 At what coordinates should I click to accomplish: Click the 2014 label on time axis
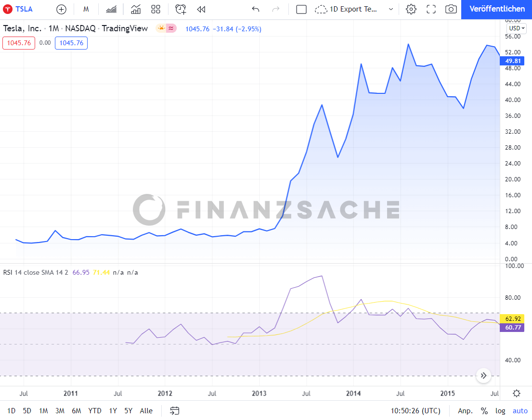click(353, 394)
